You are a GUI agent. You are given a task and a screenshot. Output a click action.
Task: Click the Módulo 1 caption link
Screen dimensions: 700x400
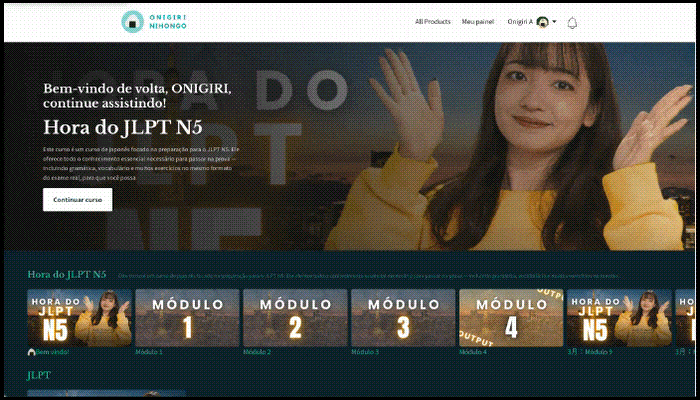point(149,352)
